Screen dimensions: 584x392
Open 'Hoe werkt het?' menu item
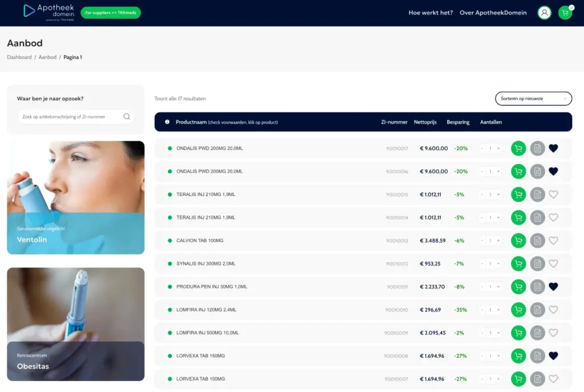(431, 13)
